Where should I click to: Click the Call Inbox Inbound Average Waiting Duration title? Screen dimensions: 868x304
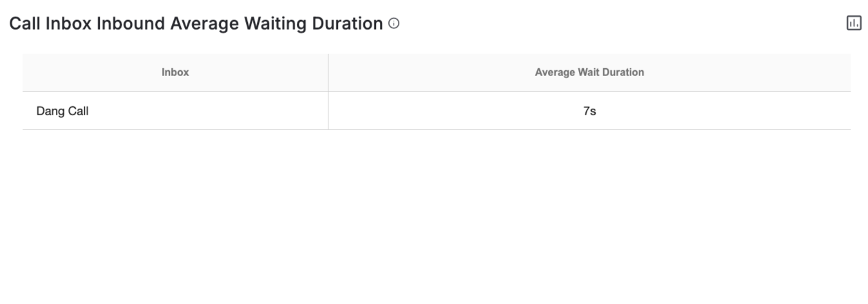tap(196, 24)
